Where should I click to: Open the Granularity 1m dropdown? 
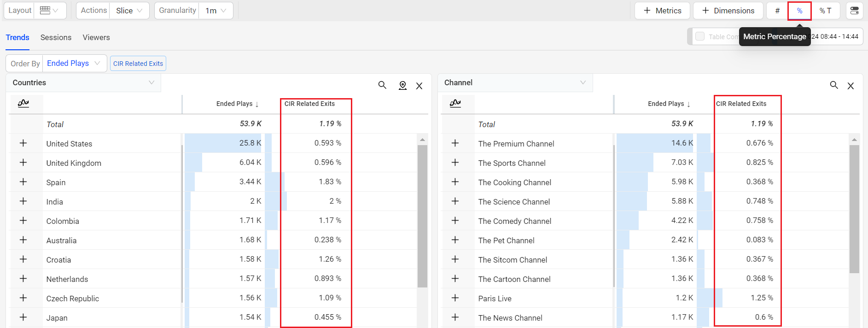216,11
